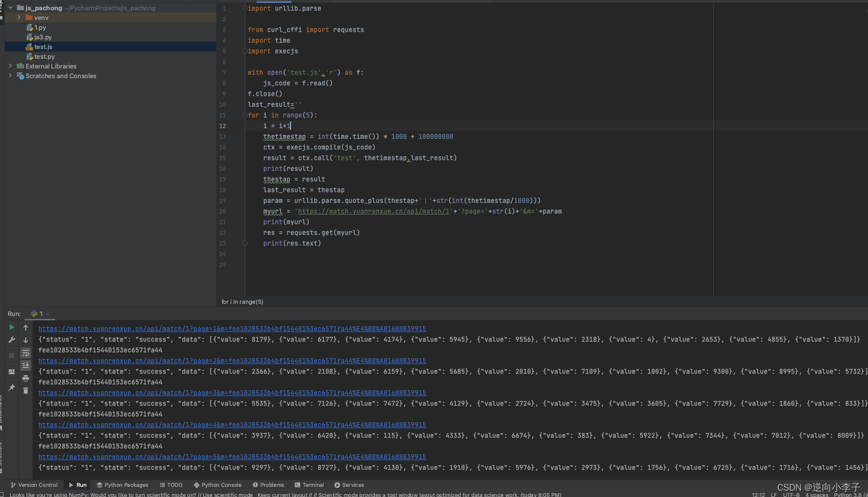868x497 pixels.
Task: Click line number 12 in gutter
Action: pyautogui.click(x=223, y=126)
